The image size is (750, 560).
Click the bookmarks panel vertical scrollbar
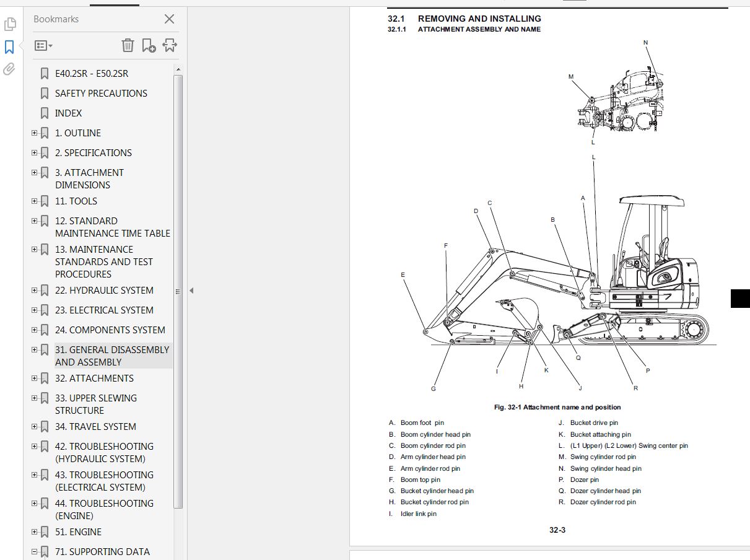coord(178,291)
